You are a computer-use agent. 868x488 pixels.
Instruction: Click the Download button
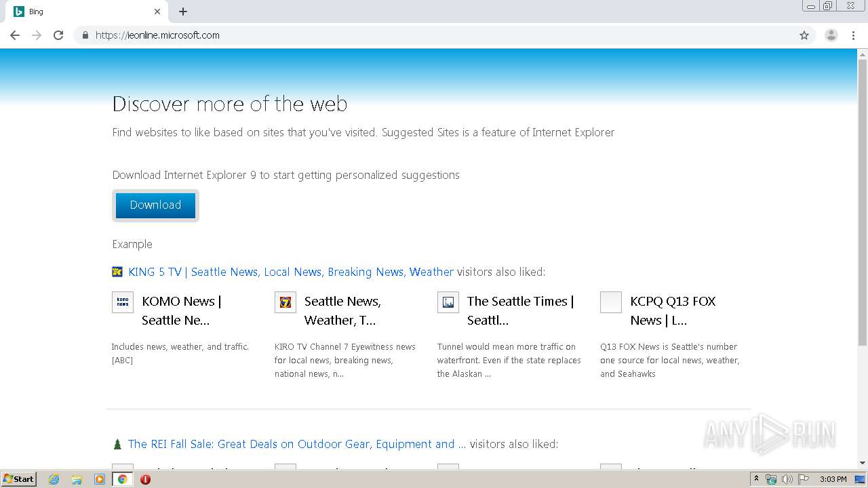coord(155,205)
